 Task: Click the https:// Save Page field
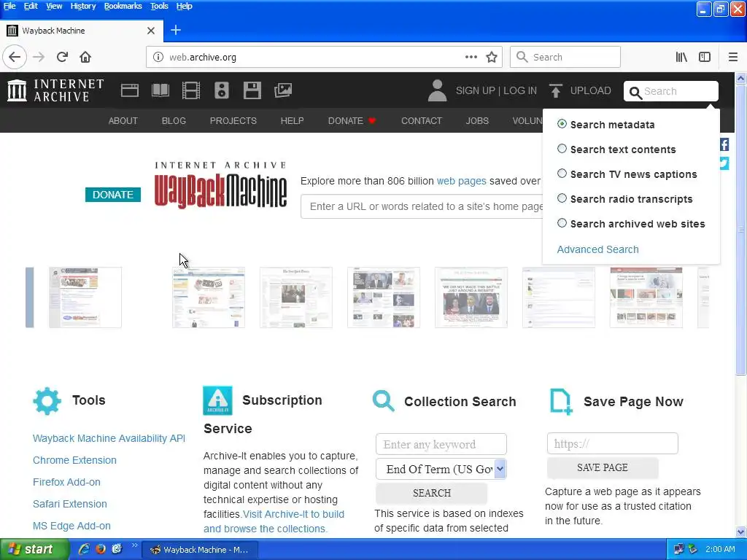612,444
